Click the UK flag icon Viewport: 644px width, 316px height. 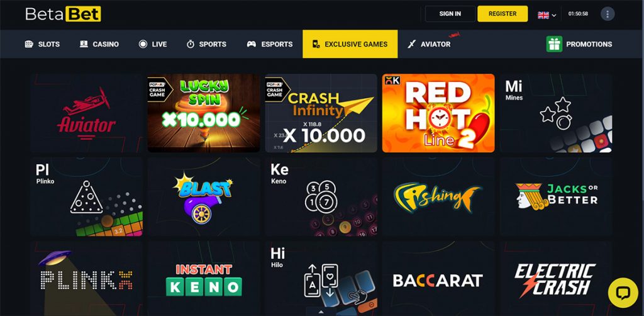coord(543,15)
